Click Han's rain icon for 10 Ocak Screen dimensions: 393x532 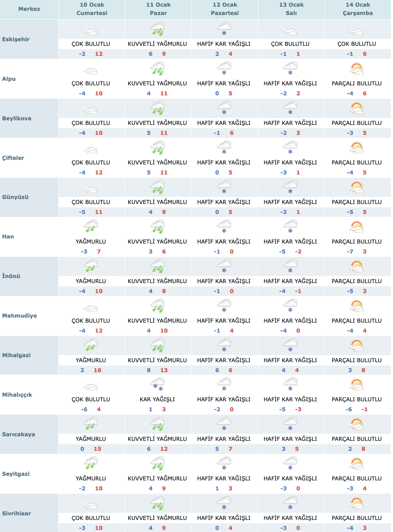(x=91, y=227)
